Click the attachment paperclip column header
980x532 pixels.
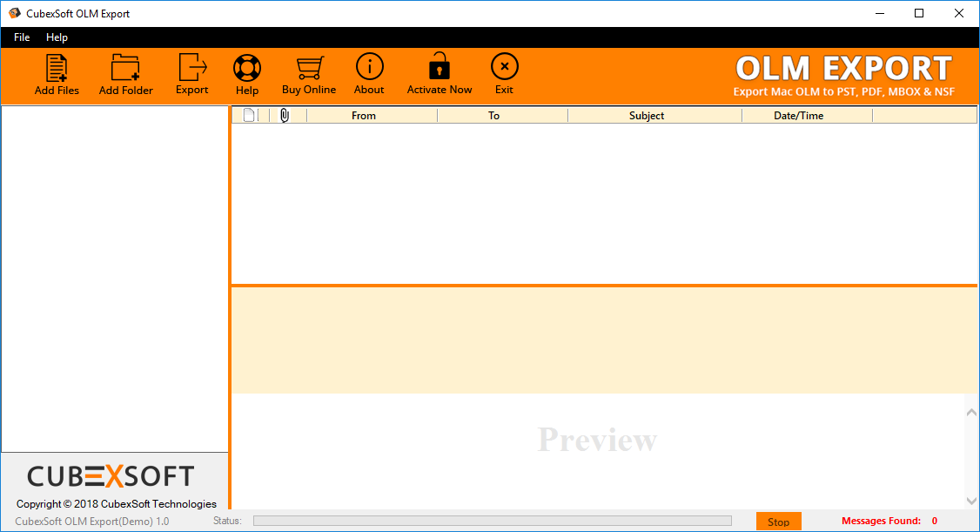tap(285, 115)
